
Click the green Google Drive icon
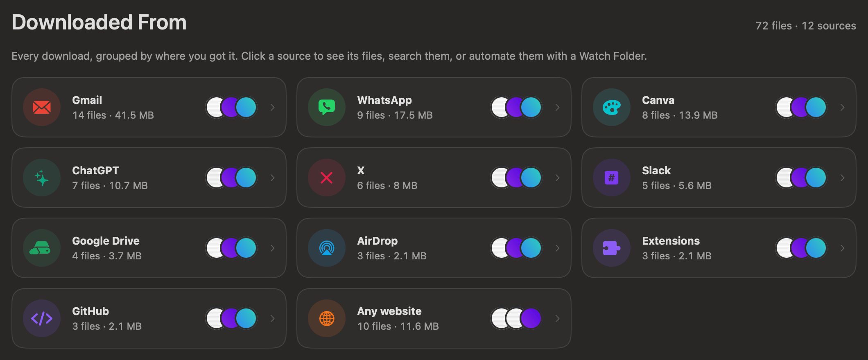click(x=42, y=248)
